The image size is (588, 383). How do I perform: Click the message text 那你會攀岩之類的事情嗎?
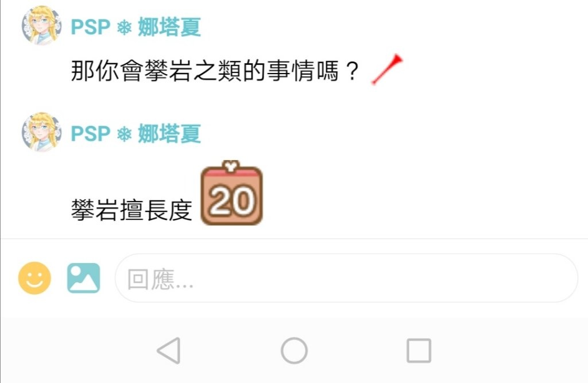(x=205, y=71)
